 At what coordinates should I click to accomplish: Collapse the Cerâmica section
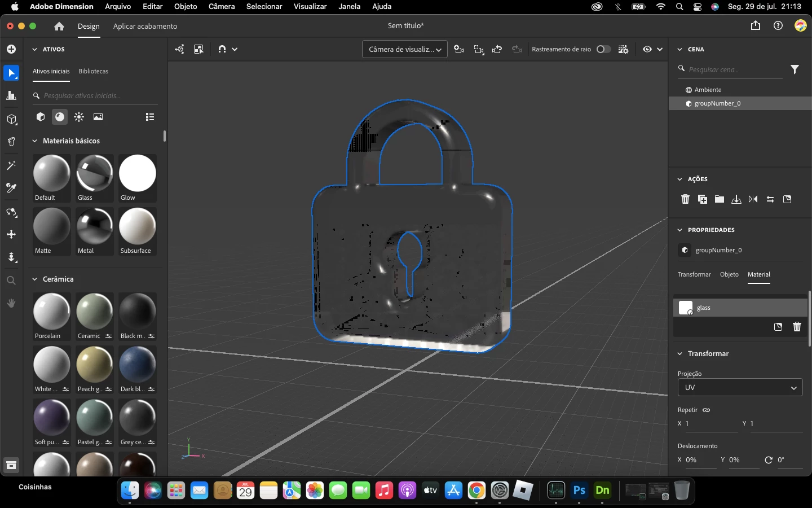34,279
